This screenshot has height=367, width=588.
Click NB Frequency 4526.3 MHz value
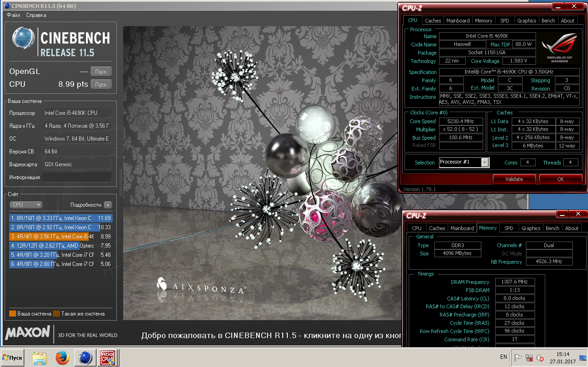click(549, 261)
